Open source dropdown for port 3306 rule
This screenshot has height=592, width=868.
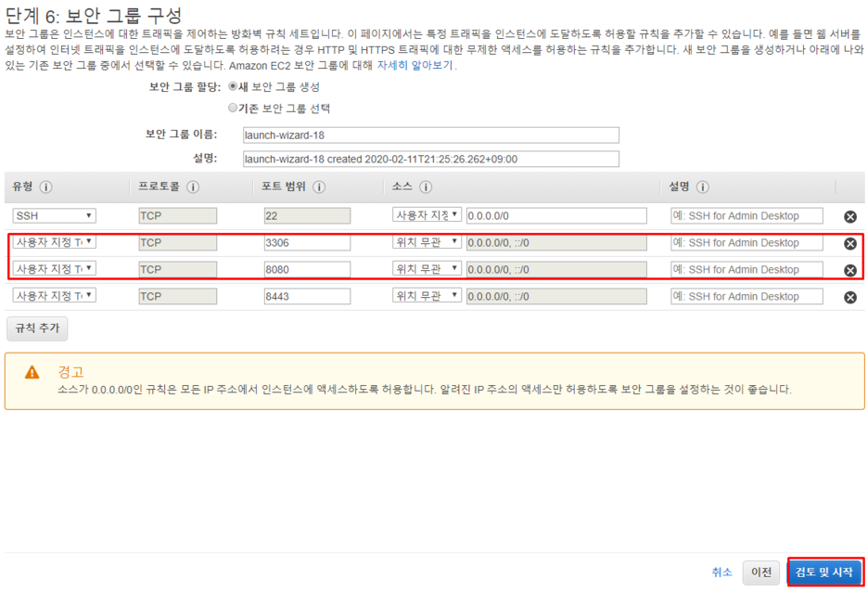[x=427, y=242]
